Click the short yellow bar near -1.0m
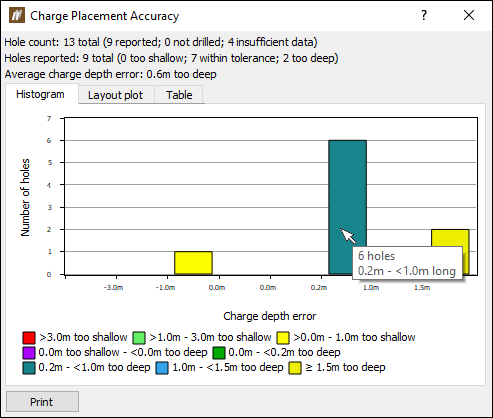 193,263
